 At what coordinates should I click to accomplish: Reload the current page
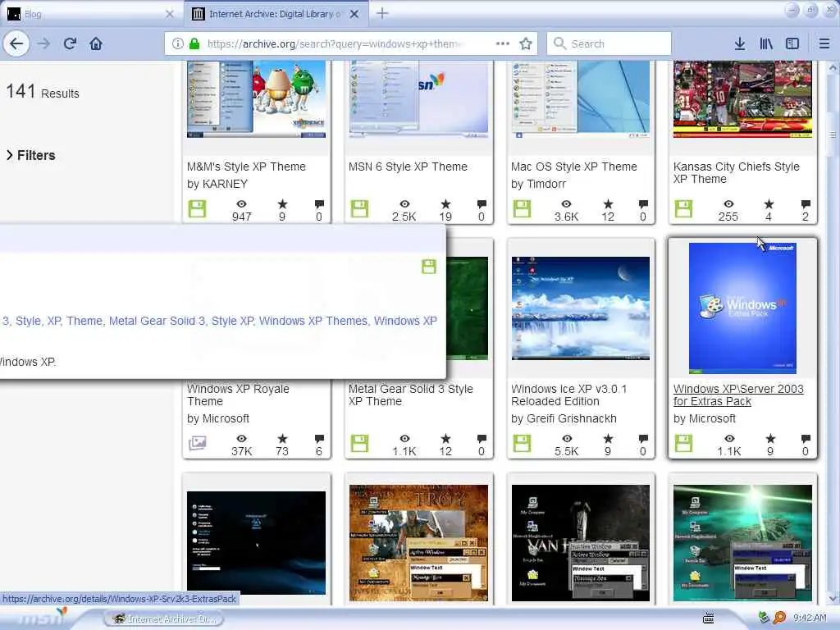point(71,43)
